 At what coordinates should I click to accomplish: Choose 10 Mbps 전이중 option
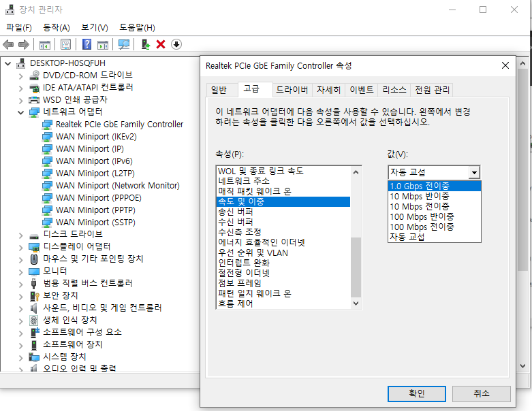click(435, 206)
